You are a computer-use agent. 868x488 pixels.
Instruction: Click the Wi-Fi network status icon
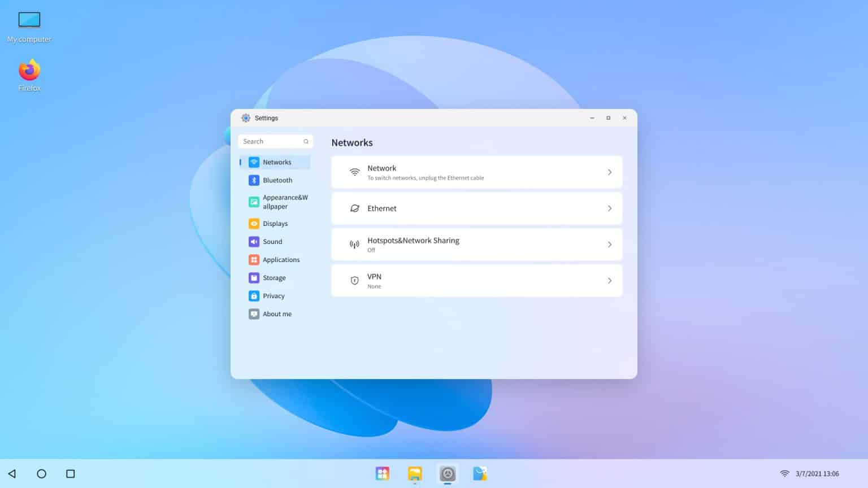785,473
